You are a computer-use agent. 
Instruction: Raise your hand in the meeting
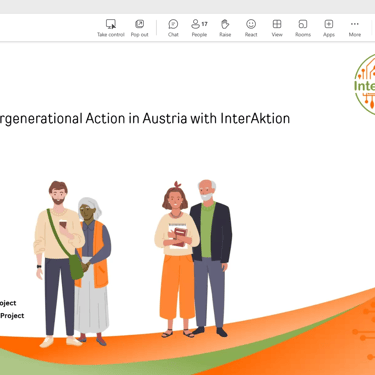pyautogui.click(x=225, y=28)
